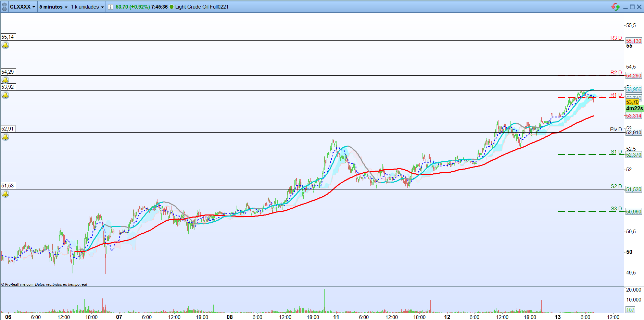Click the date label 06 on time axis
This screenshot has height=320, width=644.
click(x=8, y=317)
